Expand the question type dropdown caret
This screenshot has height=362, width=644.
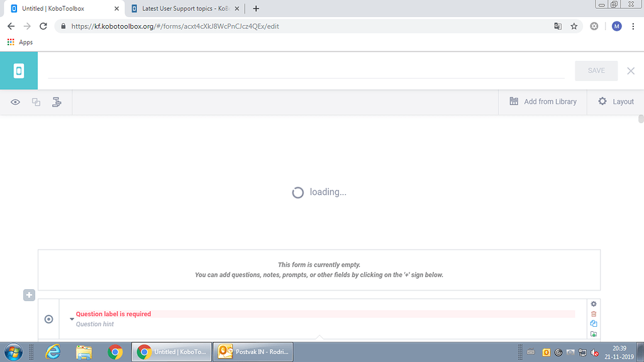pos(71,319)
